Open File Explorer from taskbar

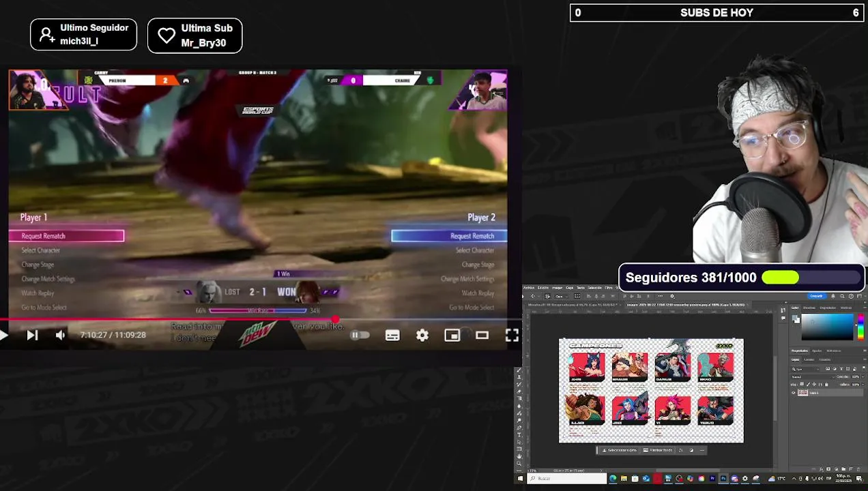click(x=624, y=479)
